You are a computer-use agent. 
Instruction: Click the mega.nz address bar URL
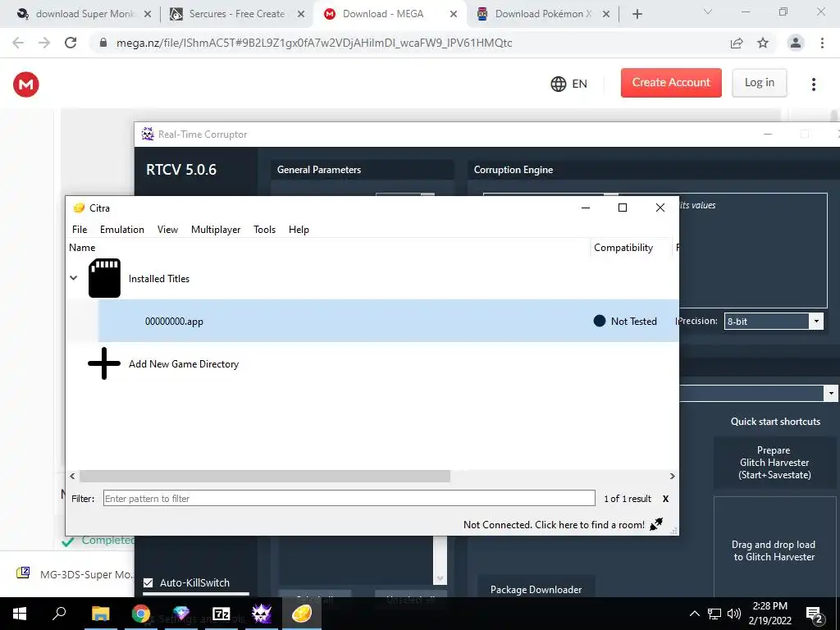point(314,43)
